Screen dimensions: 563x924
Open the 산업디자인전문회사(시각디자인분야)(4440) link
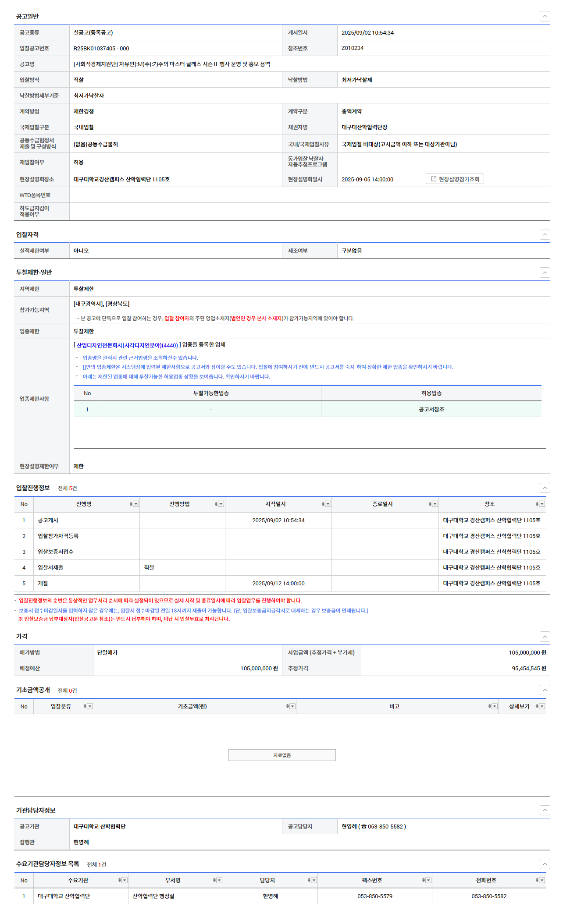[127, 345]
